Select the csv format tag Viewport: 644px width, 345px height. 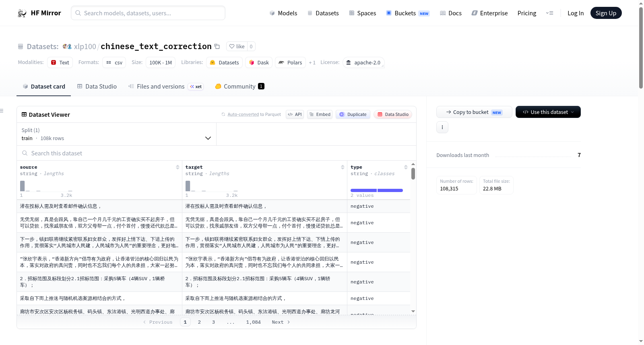click(x=114, y=62)
